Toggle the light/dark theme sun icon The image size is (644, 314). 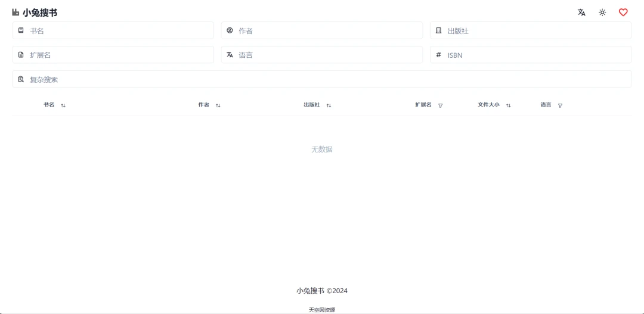click(x=602, y=13)
